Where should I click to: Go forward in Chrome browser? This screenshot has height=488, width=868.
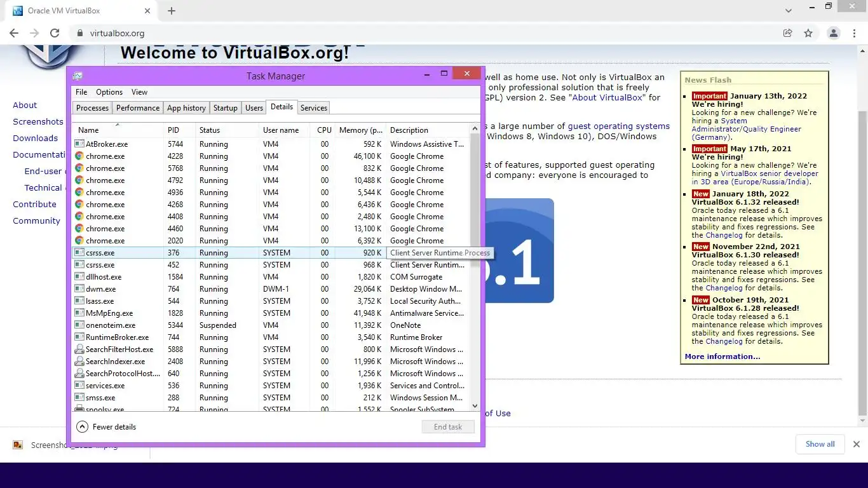tap(34, 33)
